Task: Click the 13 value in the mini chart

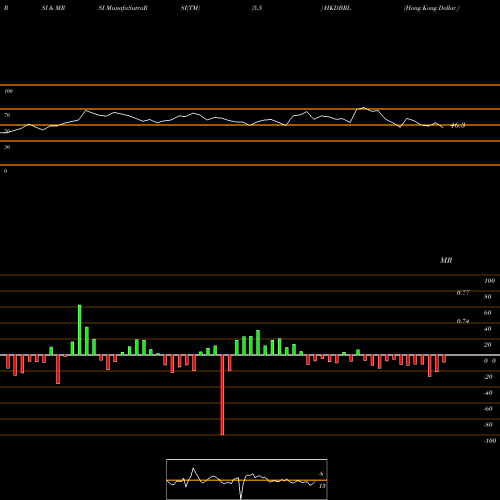Action: tap(322, 486)
